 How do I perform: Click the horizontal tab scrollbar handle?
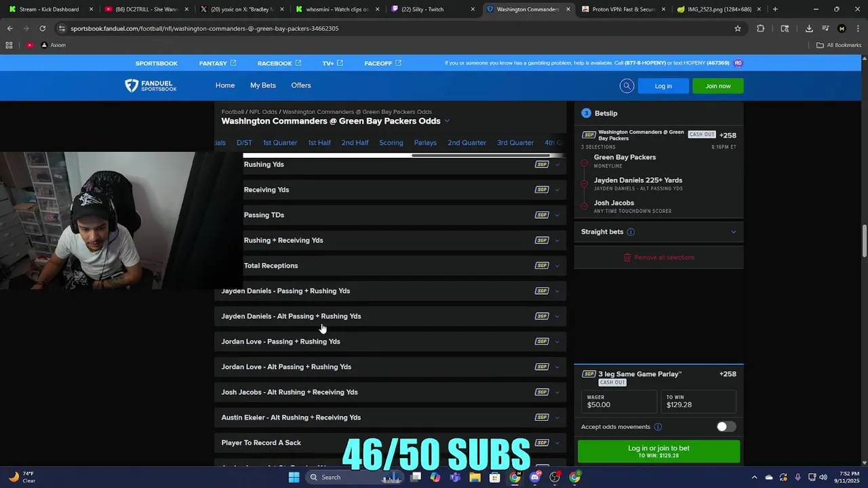click(481, 155)
